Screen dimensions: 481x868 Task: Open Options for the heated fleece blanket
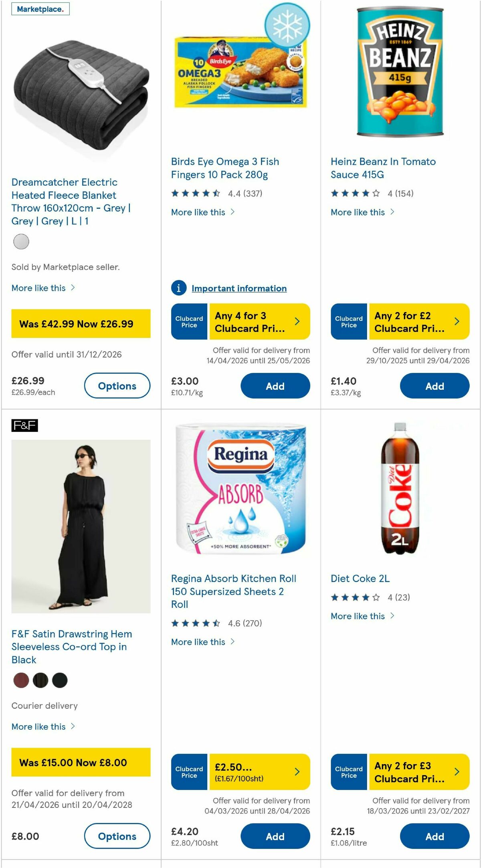[x=117, y=386]
